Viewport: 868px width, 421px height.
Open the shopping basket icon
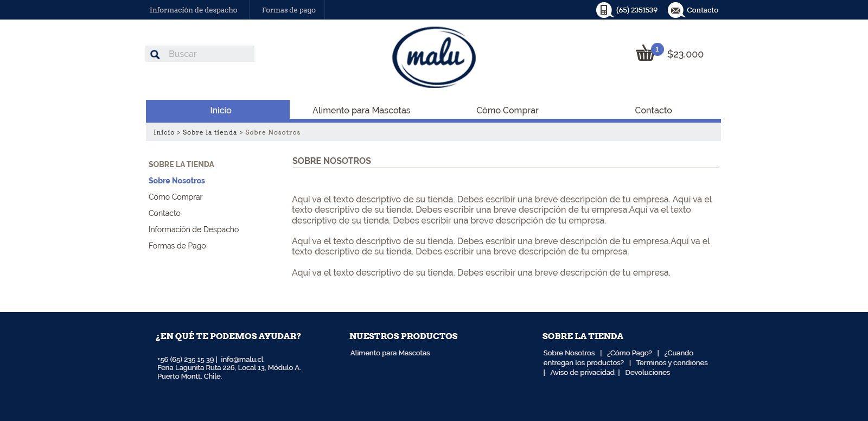click(644, 54)
